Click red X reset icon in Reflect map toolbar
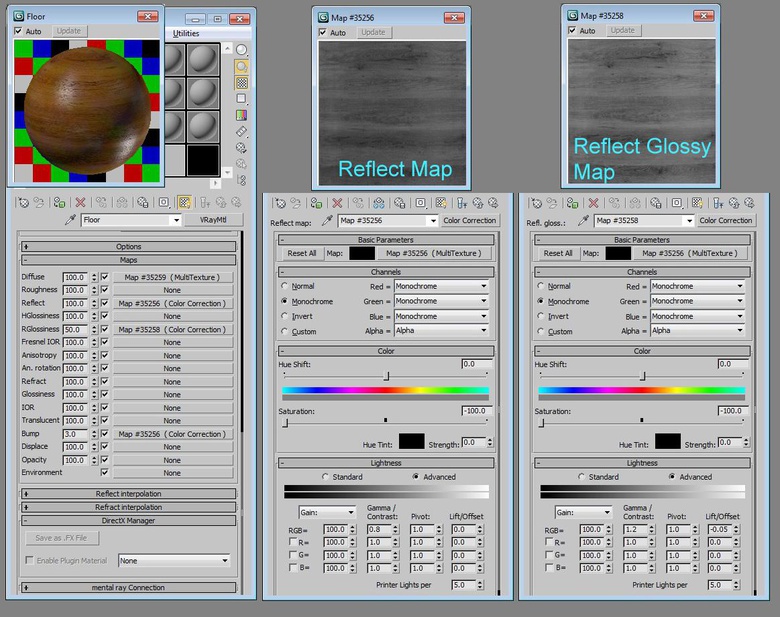Viewport: 780px width, 617px height. pos(337,203)
